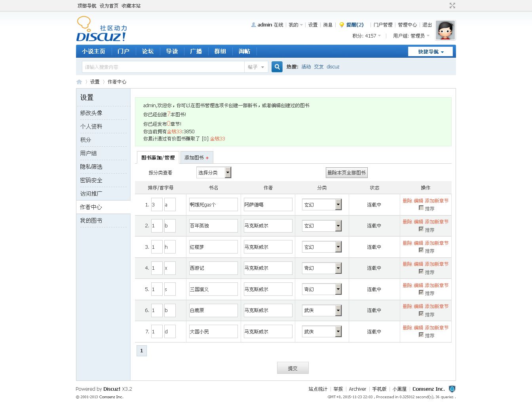Open category dropdown for 啊饿死gas个
532x420 pixels.
[322, 204]
